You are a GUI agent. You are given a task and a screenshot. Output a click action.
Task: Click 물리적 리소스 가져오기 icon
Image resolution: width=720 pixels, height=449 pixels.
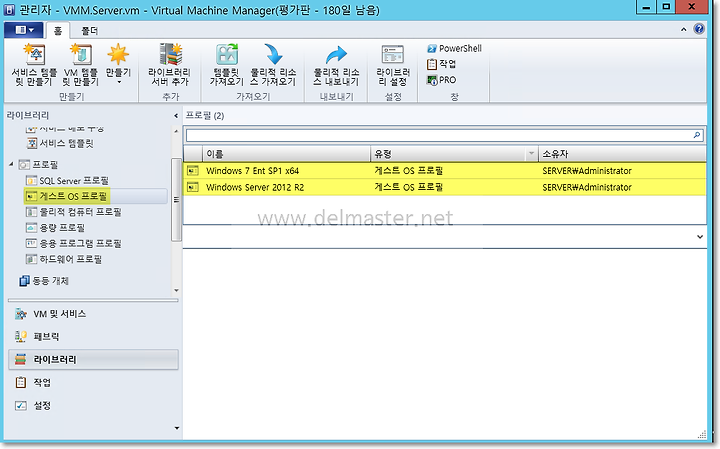pos(273,65)
